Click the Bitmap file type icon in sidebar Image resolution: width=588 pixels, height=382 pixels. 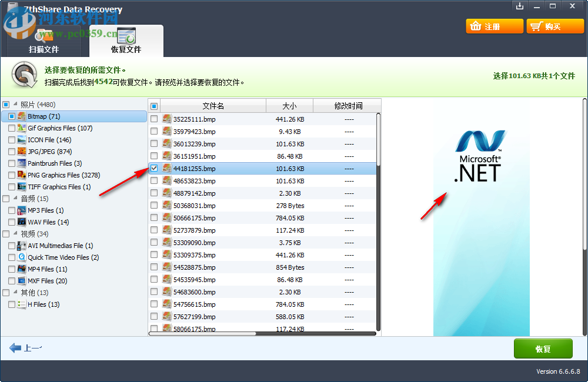coord(21,116)
